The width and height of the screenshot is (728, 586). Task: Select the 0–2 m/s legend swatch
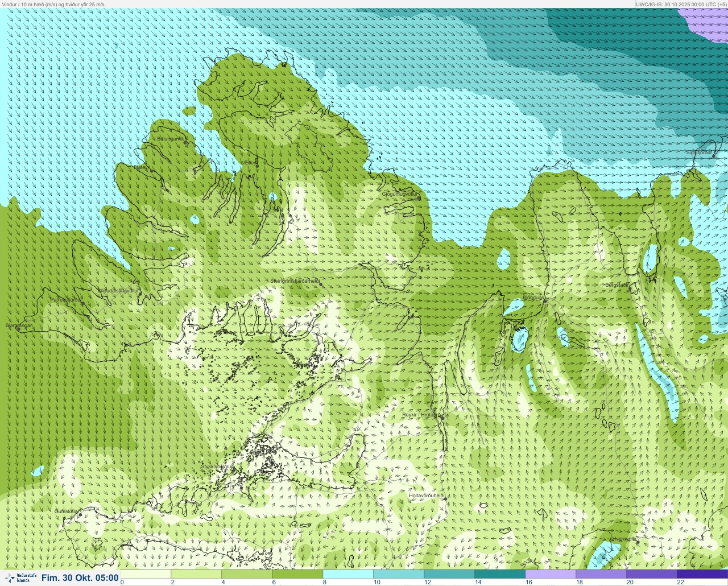point(146,574)
